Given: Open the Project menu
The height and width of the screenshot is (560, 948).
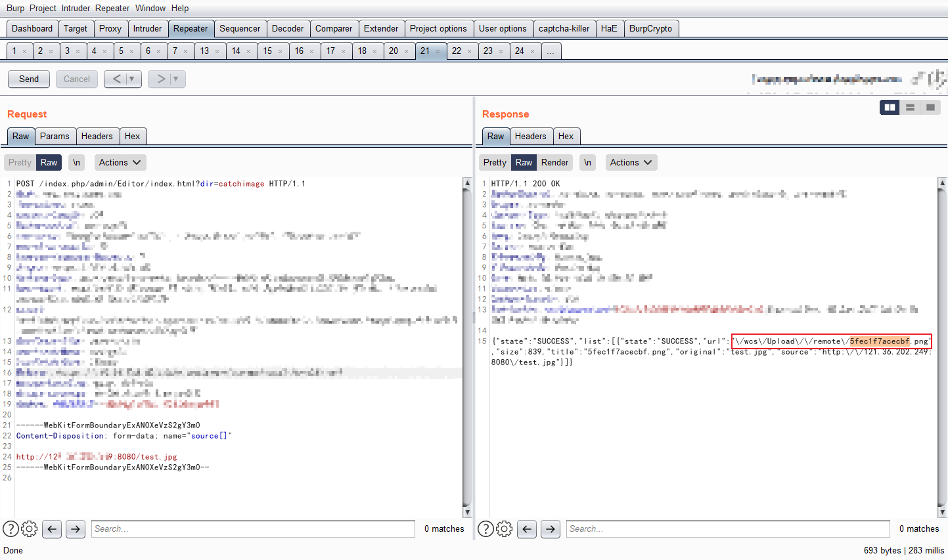Looking at the screenshot, I should point(43,8).
